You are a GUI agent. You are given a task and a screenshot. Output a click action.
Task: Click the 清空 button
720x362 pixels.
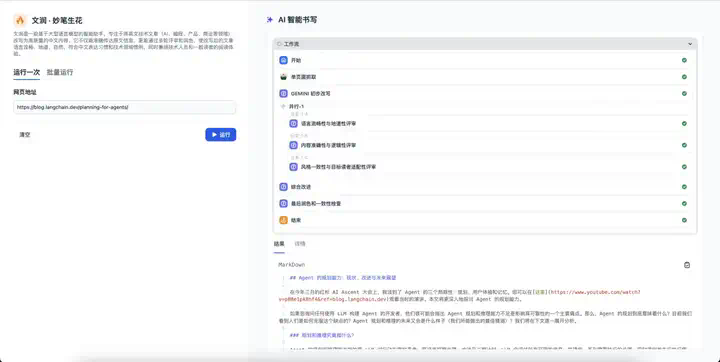tap(25, 135)
